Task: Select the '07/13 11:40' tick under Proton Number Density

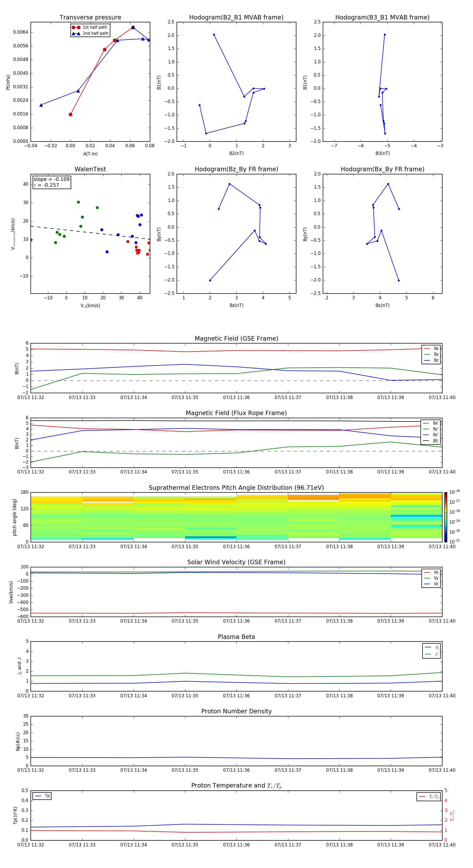Action: pos(442,770)
